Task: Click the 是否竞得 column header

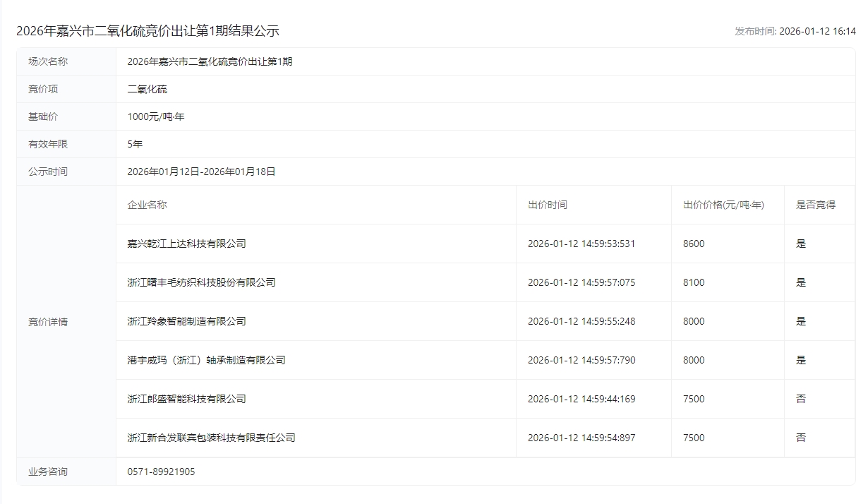Action: (815, 205)
